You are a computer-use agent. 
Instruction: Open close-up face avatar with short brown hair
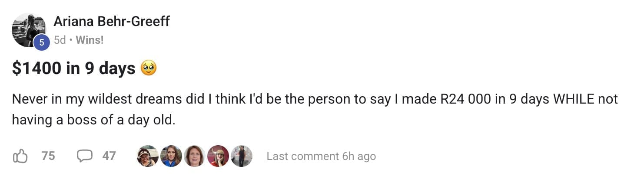tap(195, 156)
